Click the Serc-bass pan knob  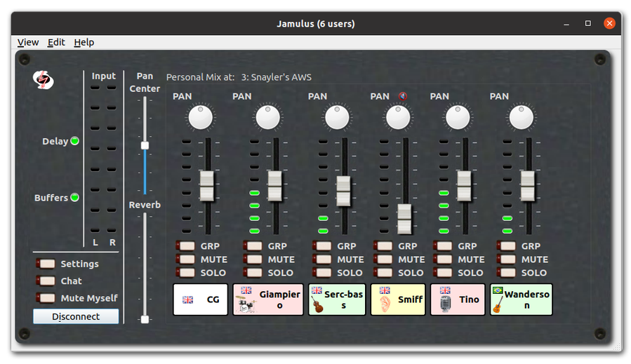[x=337, y=117]
